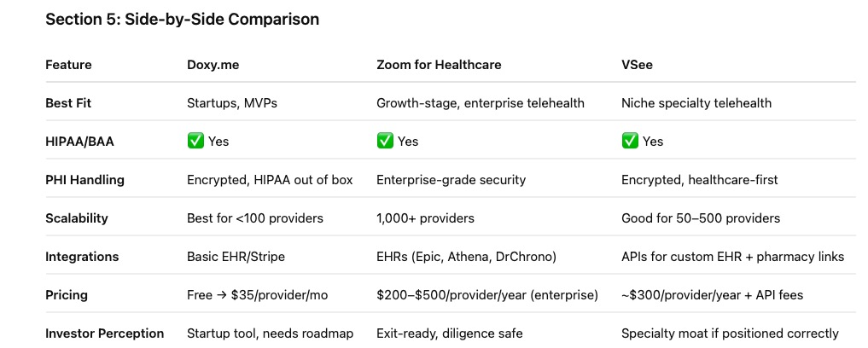Viewport: 868px width, 348px height.
Task: Click the Zoom for Healthcare column header
Action: point(439,65)
